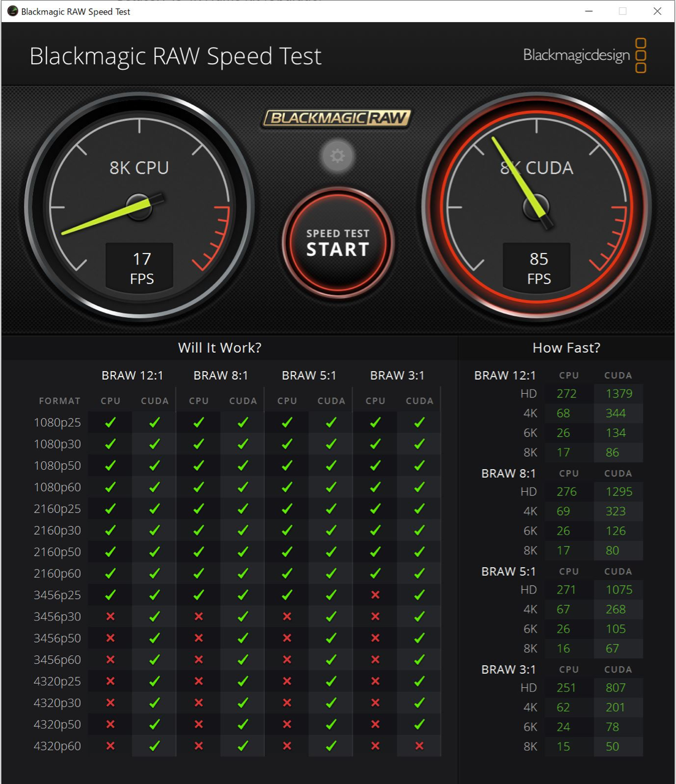Minimize the Speed Test window
Screen dimensions: 676x784
pos(589,11)
